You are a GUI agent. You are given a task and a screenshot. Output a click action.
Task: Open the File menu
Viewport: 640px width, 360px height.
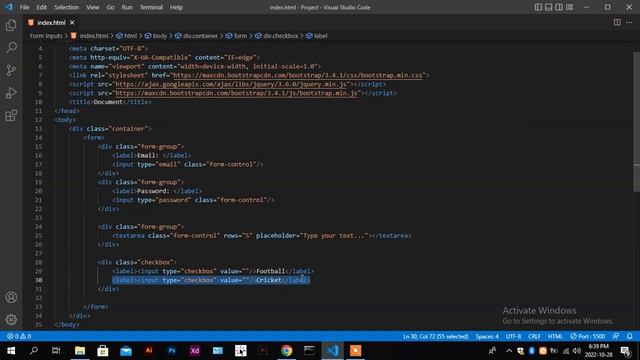24,7
